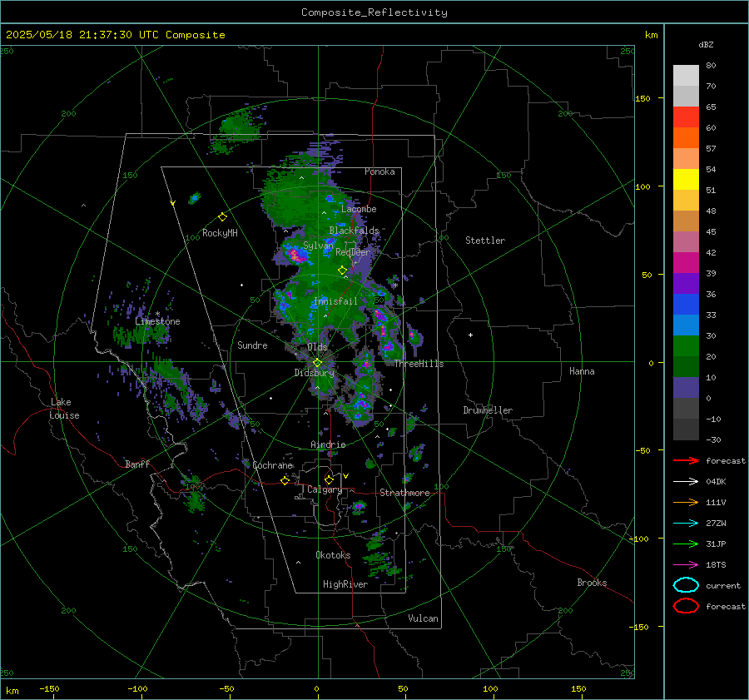Click the Banff map label
This screenshot has height=700, width=749.
click(x=137, y=464)
